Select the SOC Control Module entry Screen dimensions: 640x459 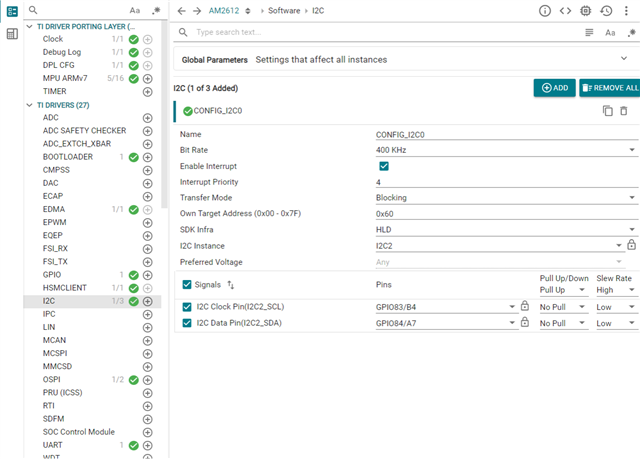79,432
